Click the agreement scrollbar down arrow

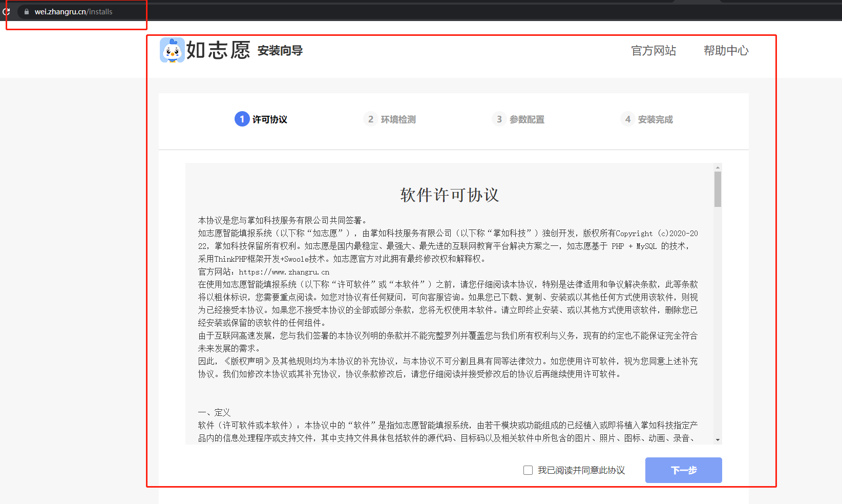(x=718, y=439)
